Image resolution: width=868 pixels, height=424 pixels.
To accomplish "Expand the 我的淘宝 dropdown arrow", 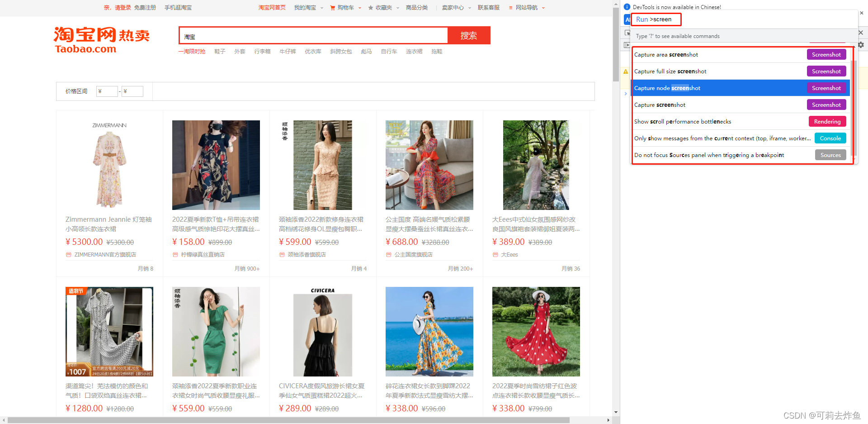I will point(322,8).
